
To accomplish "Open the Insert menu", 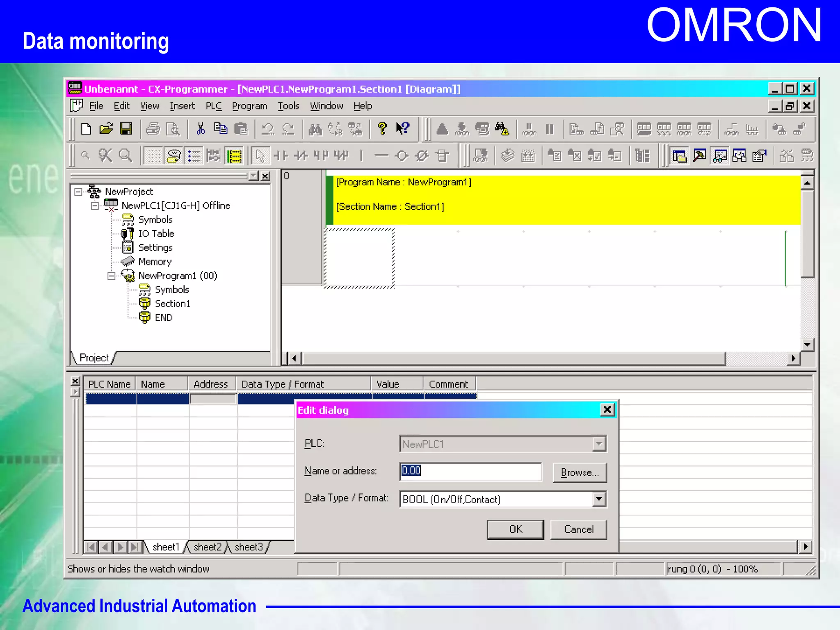I will pos(183,106).
